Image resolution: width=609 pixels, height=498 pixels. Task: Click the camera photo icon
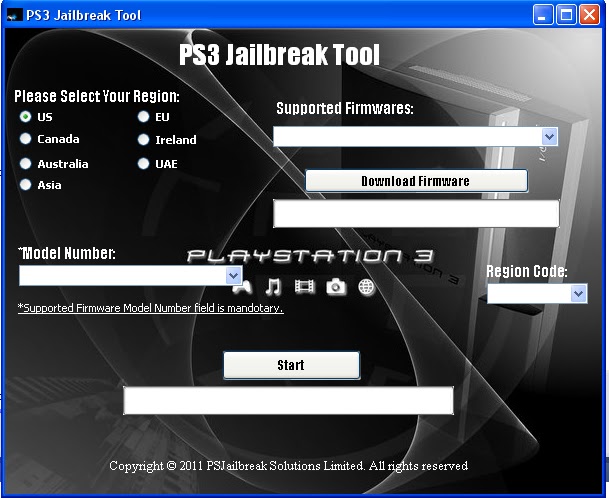coord(336,287)
